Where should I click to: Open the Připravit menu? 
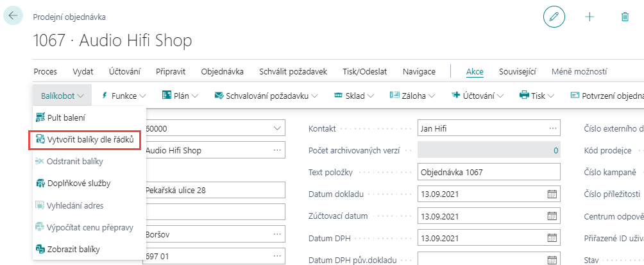(x=171, y=71)
